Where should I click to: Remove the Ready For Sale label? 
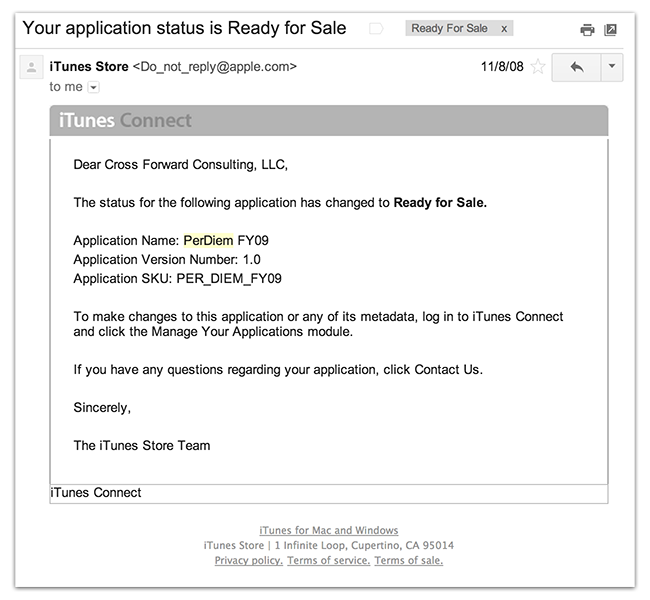504,29
